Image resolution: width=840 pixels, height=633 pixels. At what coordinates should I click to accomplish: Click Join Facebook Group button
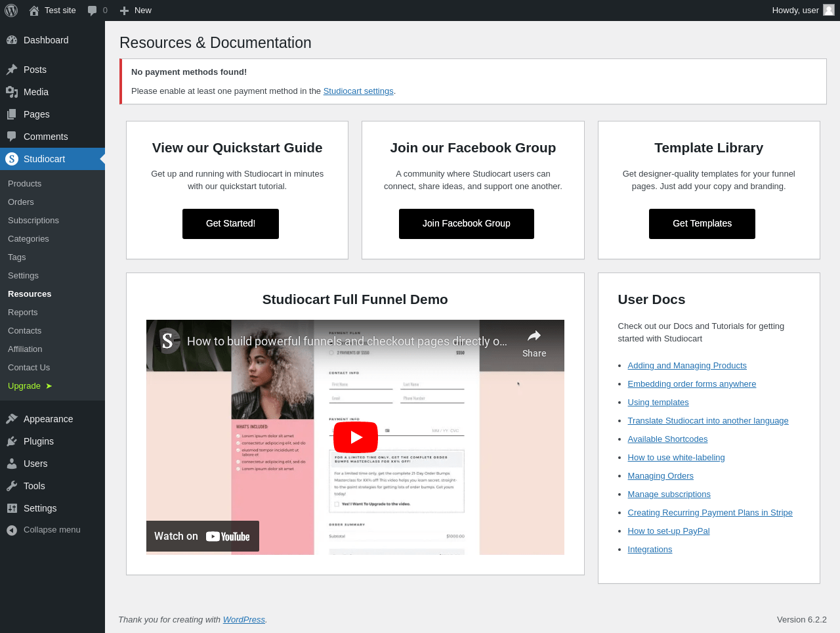point(467,224)
